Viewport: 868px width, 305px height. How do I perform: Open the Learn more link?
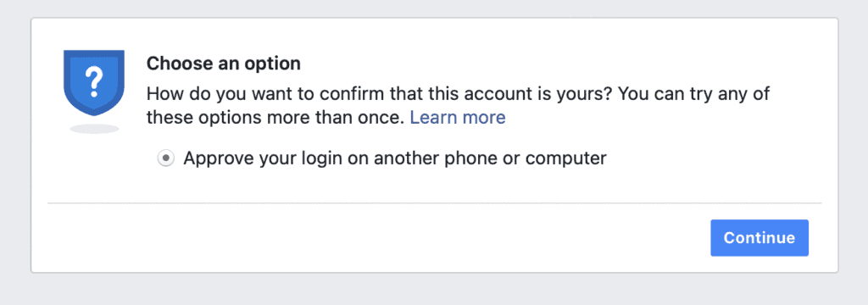click(x=457, y=118)
